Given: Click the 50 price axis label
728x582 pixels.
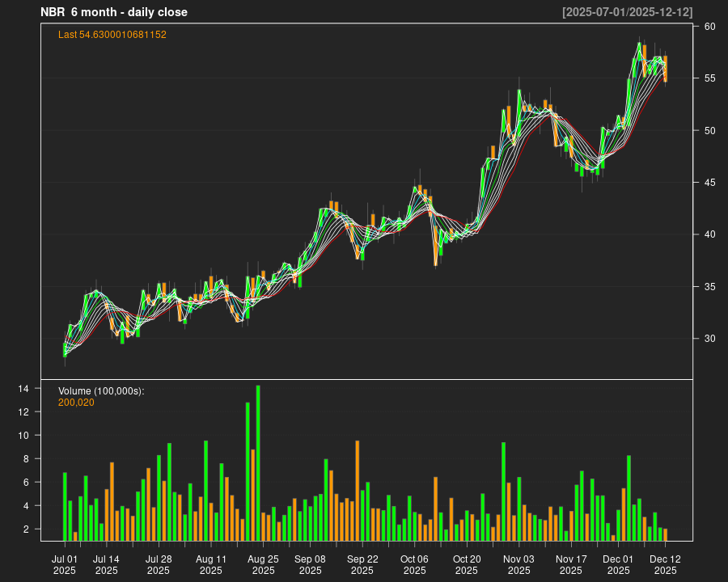Looking at the screenshot, I should 709,131.
